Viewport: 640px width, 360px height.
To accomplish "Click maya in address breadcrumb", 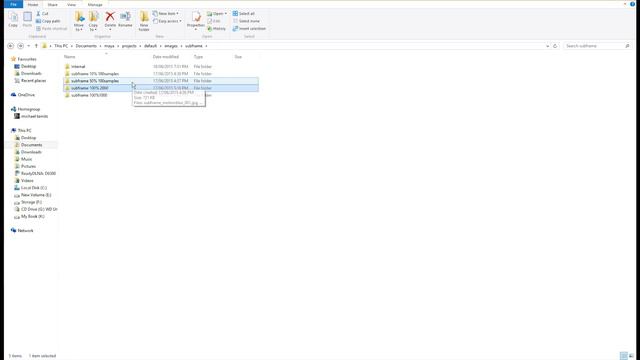I will [x=109, y=46].
